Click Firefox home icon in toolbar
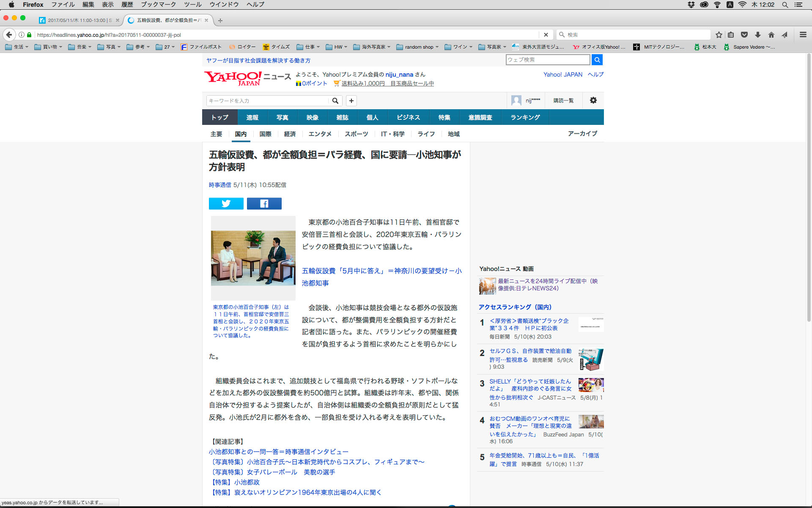Screen dimensions: 812x508 pyautogui.click(x=771, y=35)
